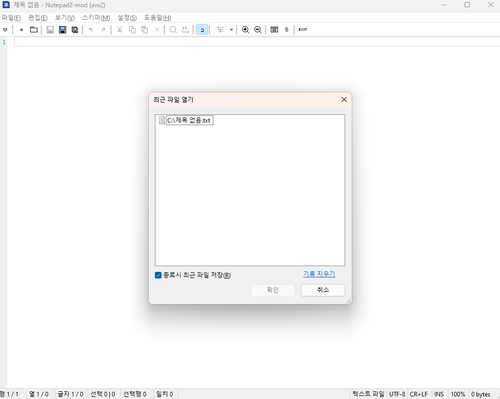Viewport: 500px width, 399px height.
Task: Click the Redo arrow icon
Action: 103,30
